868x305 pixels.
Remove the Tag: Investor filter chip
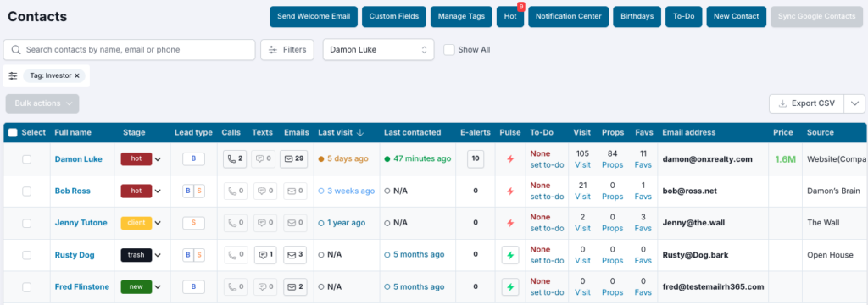[x=77, y=76]
